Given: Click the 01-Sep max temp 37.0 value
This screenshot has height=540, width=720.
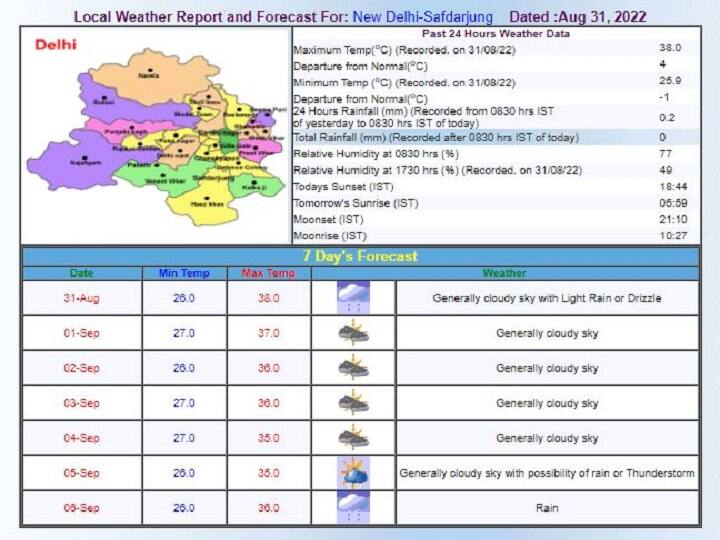Looking at the screenshot, I should pos(269,333).
